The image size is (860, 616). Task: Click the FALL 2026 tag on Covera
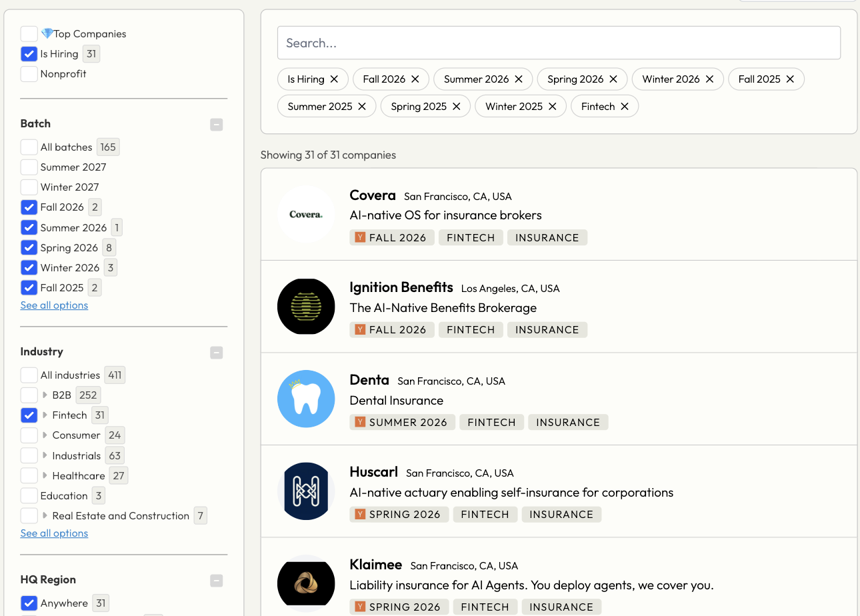pyautogui.click(x=392, y=238)
